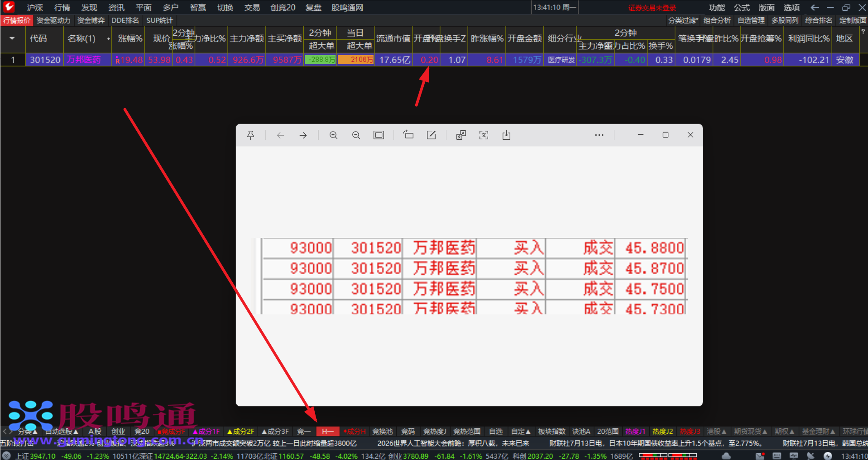Expand the 分类 bottom tab menu

(x=28, y=432)
